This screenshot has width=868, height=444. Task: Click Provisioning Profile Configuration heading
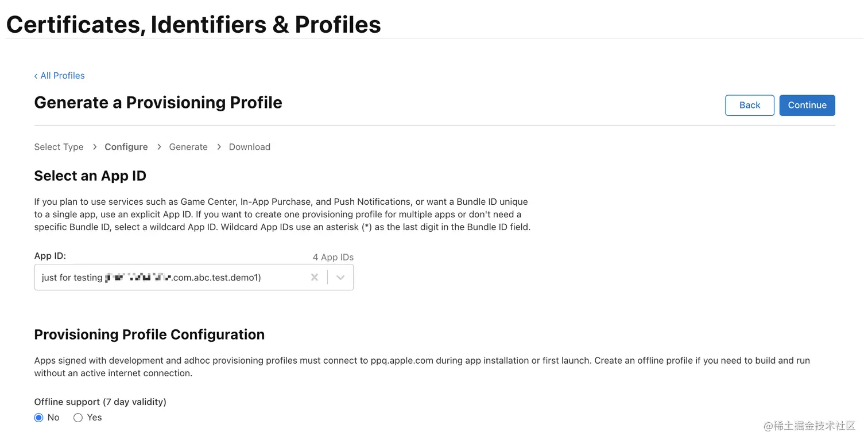[x=149, y=334]
